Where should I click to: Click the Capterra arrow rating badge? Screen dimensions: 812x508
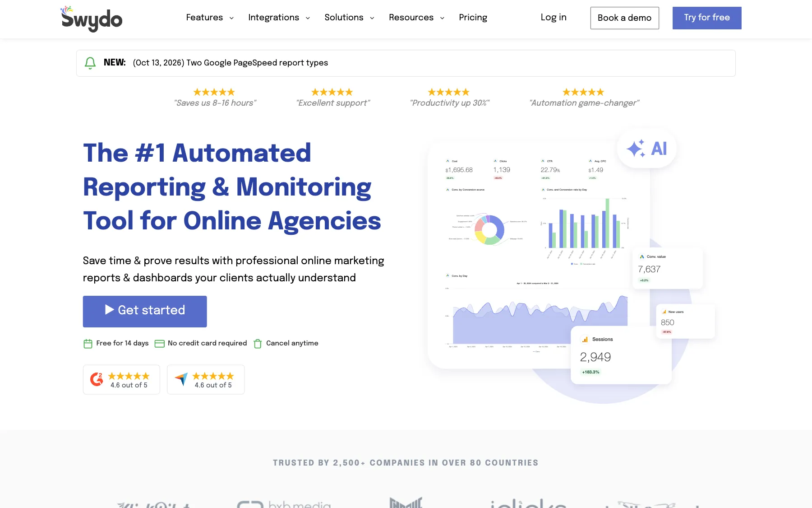click(206, 380)
